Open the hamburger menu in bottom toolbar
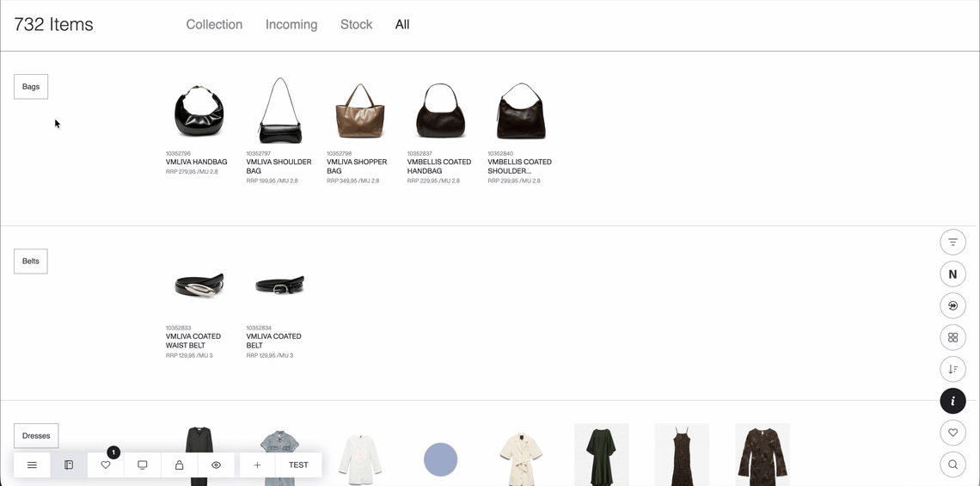Viewport: 980px width, 486px height. tap(32, 465)
